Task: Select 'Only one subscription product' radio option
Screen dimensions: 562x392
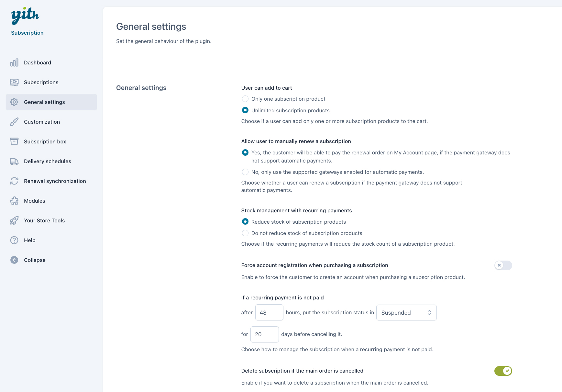Action: [245, 99]
